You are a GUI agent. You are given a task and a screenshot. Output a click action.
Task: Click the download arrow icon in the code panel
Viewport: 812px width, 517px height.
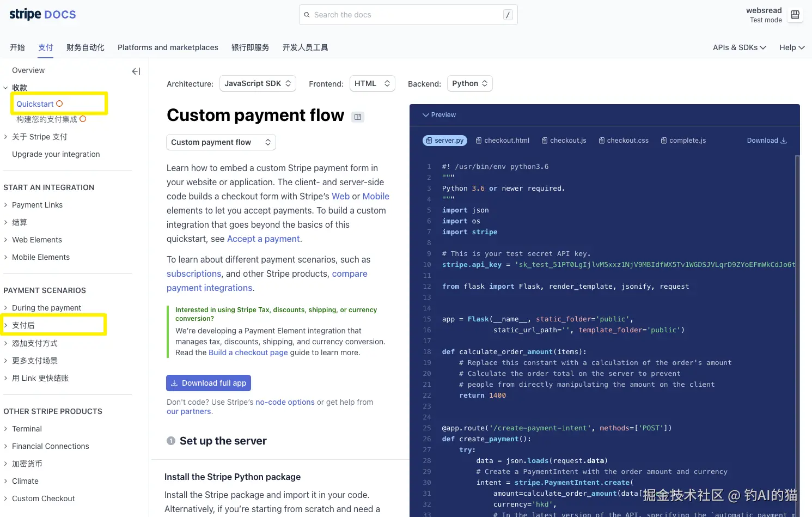click(x=784, y=141)
